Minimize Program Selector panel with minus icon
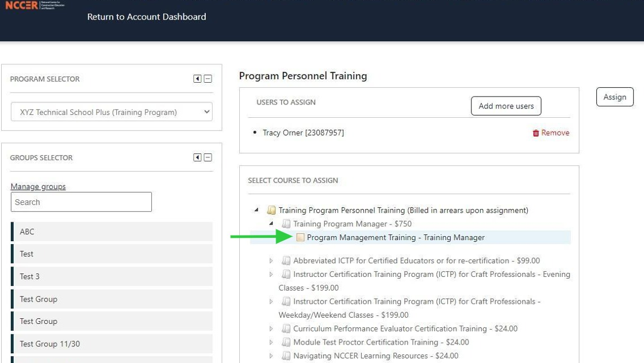Viewport: 644px width, 363px height. 208,79
